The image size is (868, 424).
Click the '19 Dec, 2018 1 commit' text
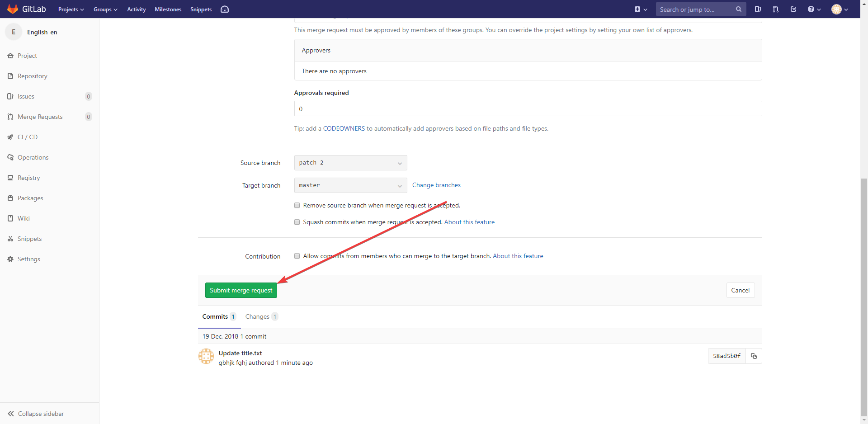234,336
